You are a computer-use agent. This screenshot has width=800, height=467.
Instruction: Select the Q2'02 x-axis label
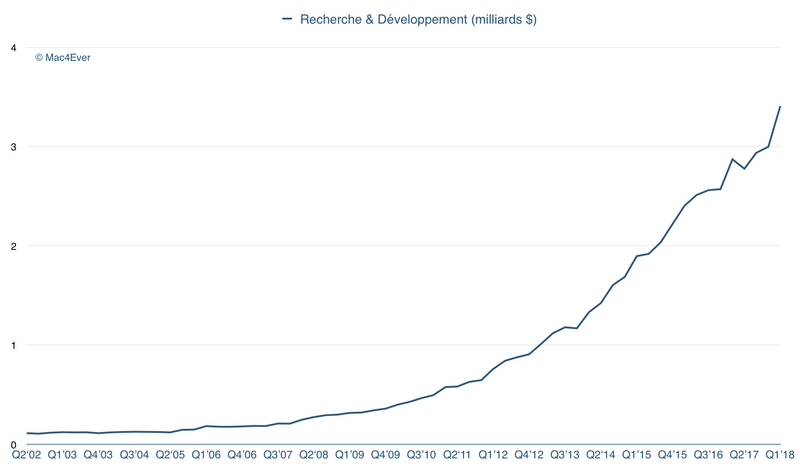(27, 455)
